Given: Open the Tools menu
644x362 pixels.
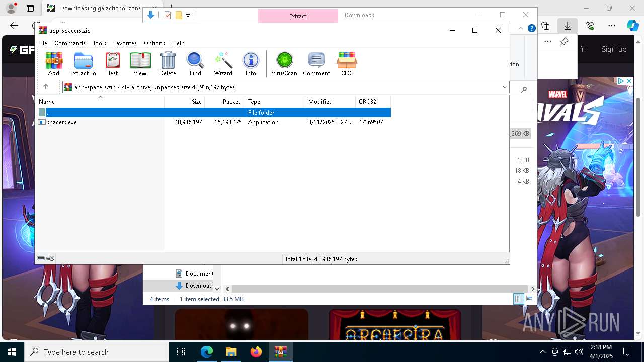Looking at the screenshot, I should click(x=99, y=43).
